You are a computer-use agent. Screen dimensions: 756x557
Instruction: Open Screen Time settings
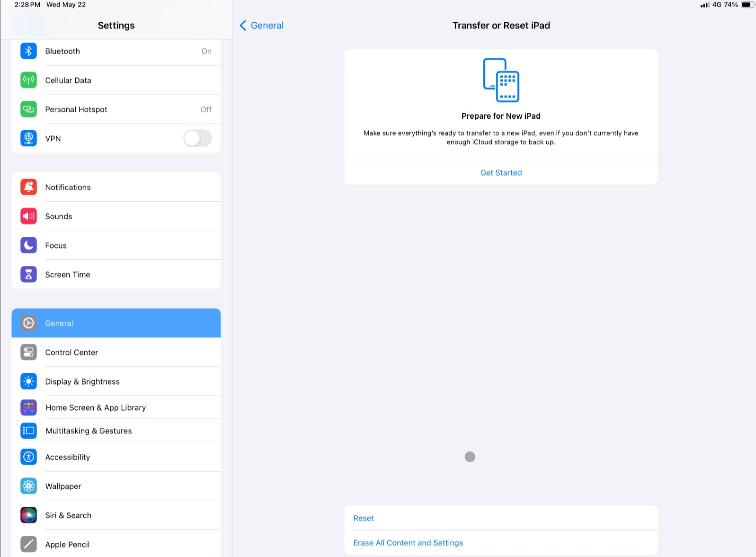click(x=116, y=274)
